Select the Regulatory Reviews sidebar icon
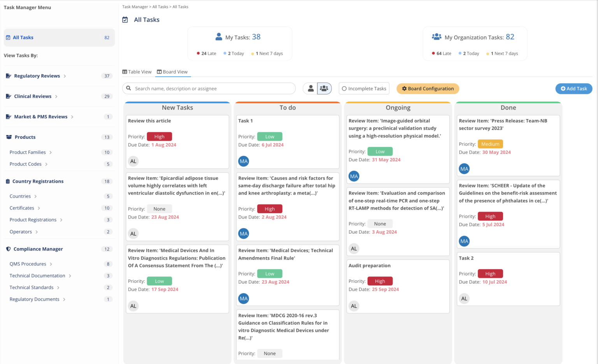This screenshot has width=598, height=364. [9, 76]
